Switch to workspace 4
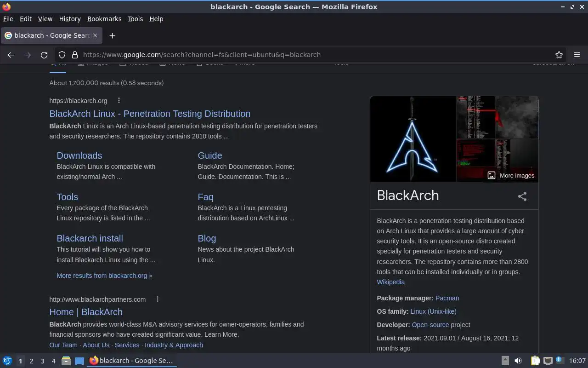The height and width of the screenshot is (368, 588). click(53, 361)
